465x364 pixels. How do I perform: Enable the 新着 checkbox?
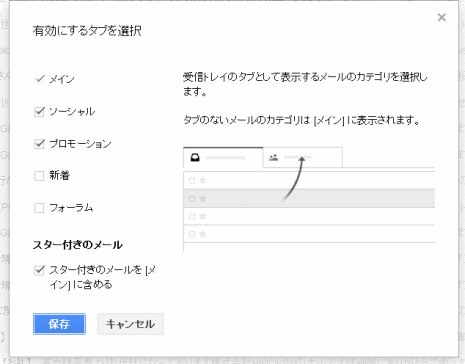[x=39, y=176]
